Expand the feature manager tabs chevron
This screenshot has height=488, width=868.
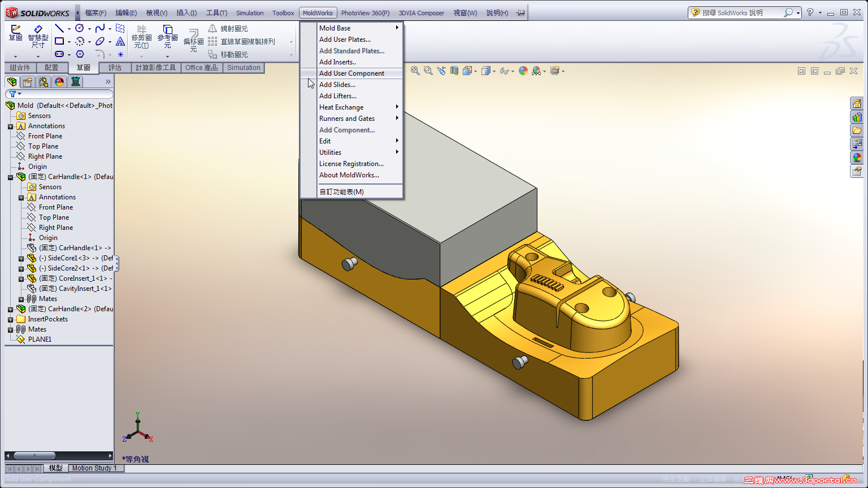coord(108,82)
